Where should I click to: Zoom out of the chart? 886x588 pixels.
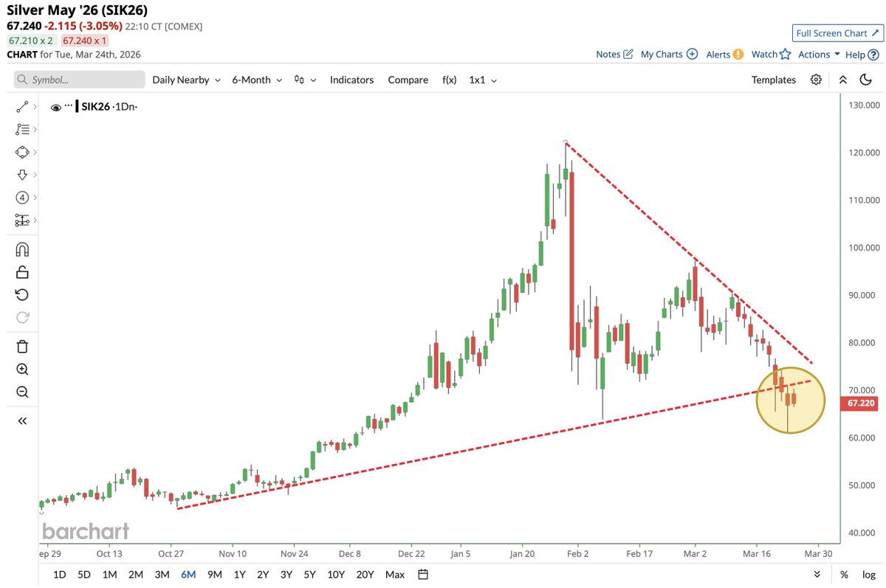22,392
